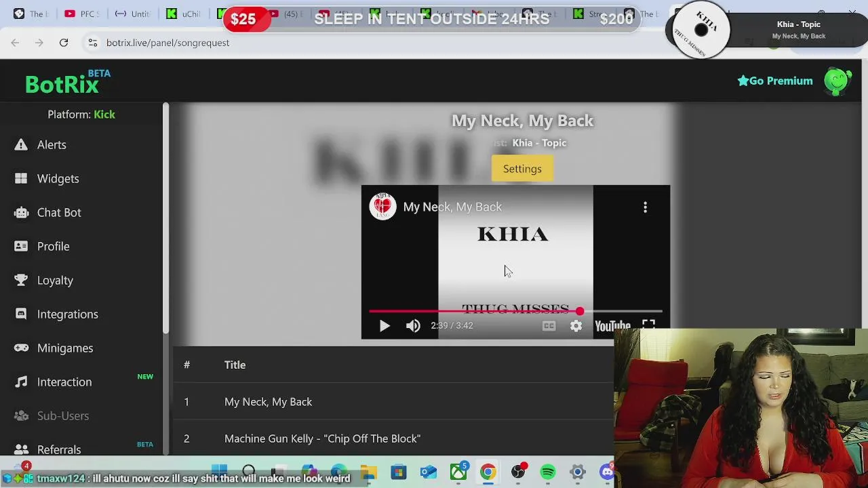The height and width of the screenshot is (488, 868).
Task: Click the Profile ID card icon
Action: tap(21, 246)
